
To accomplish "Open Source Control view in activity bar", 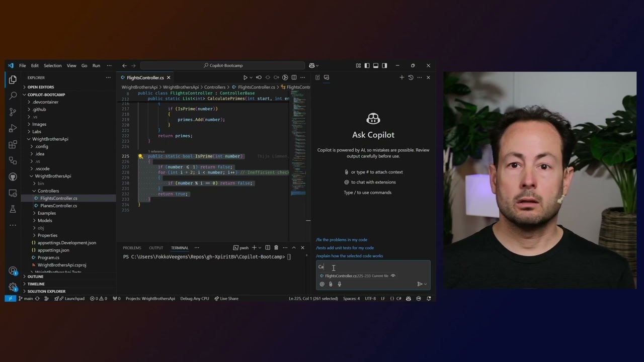I will [x=13, y=112].
